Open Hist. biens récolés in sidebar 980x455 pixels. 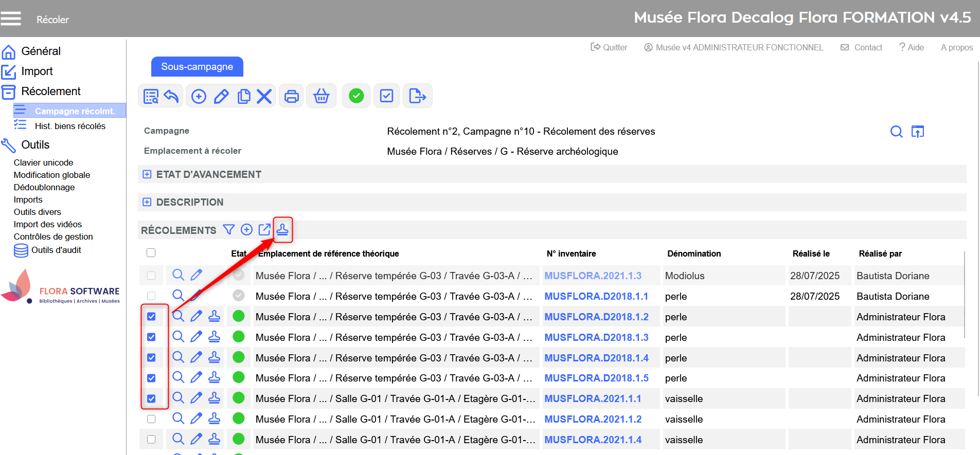(x=70, y=126)
